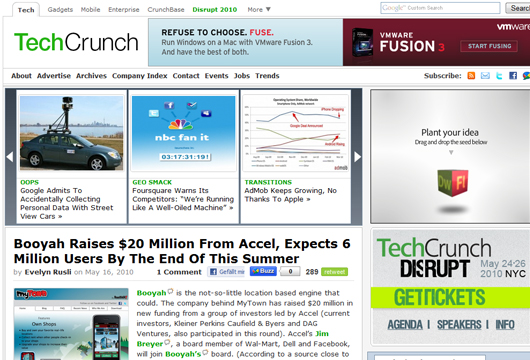Share the article on Google Buzz

[263, 271]
